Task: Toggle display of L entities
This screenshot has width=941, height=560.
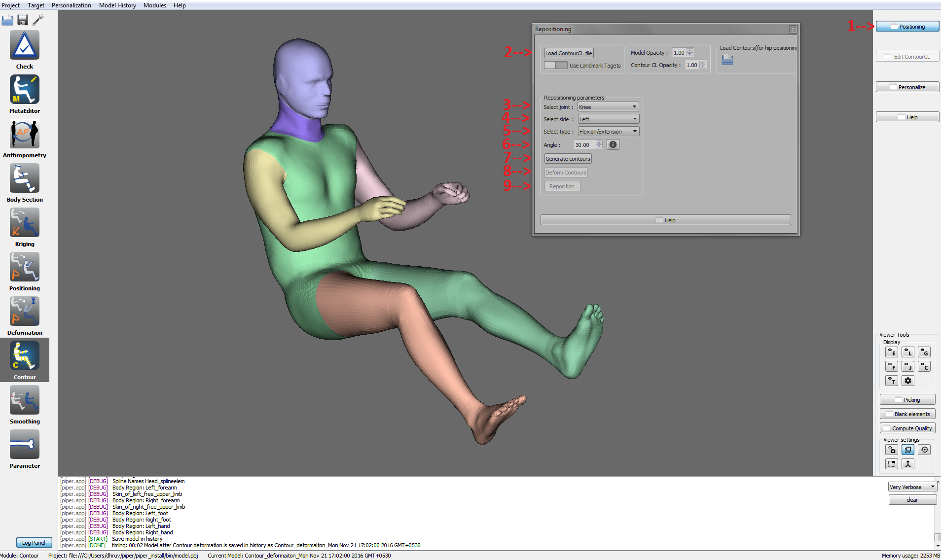Action: [908, 352]
